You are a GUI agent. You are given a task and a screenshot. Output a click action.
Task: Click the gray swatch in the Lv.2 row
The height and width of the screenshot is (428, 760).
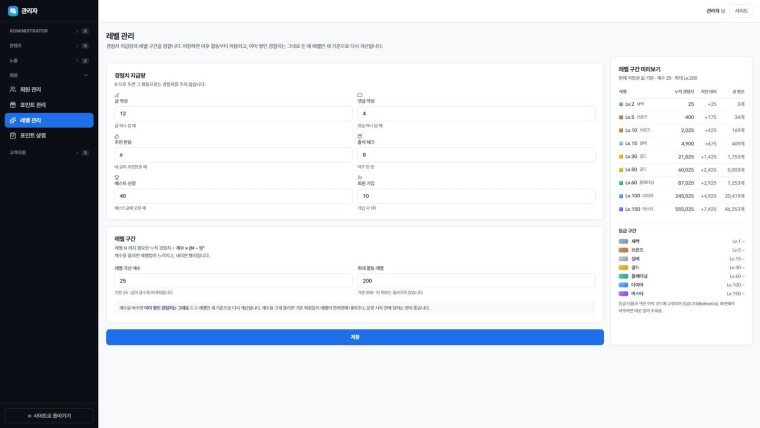pyautogui.click(x=621, y=104)
